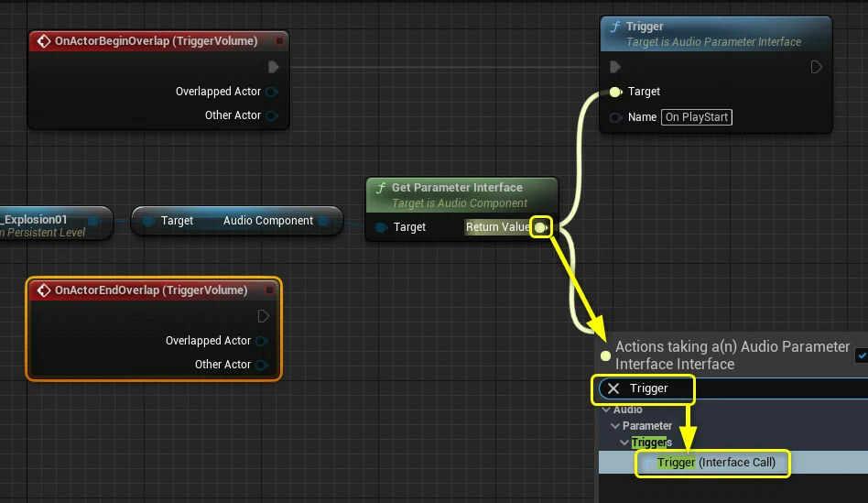This screenshot has width=868, height=503.
Task: Click red event delegate pin on OnActorBeginOverlap
Action: coord(279,41)
